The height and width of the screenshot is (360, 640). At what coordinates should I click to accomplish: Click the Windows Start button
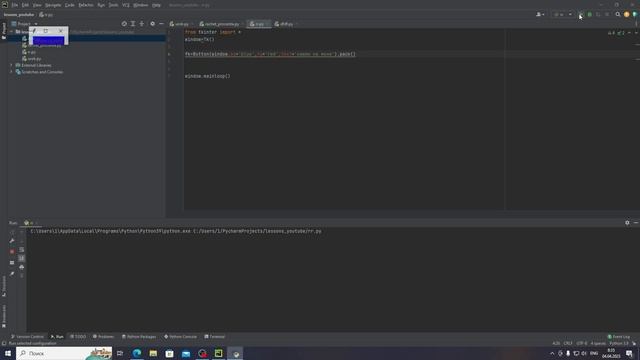(8, 353)
